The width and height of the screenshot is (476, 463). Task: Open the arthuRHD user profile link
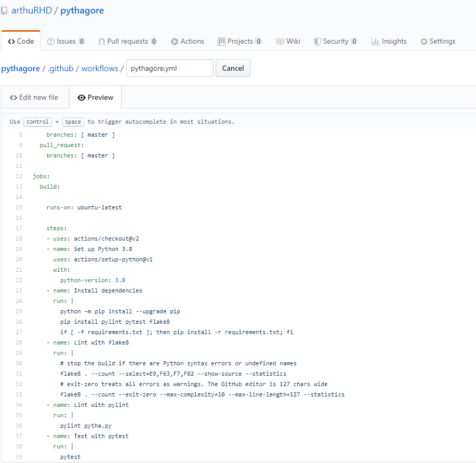tap(32, 10)
